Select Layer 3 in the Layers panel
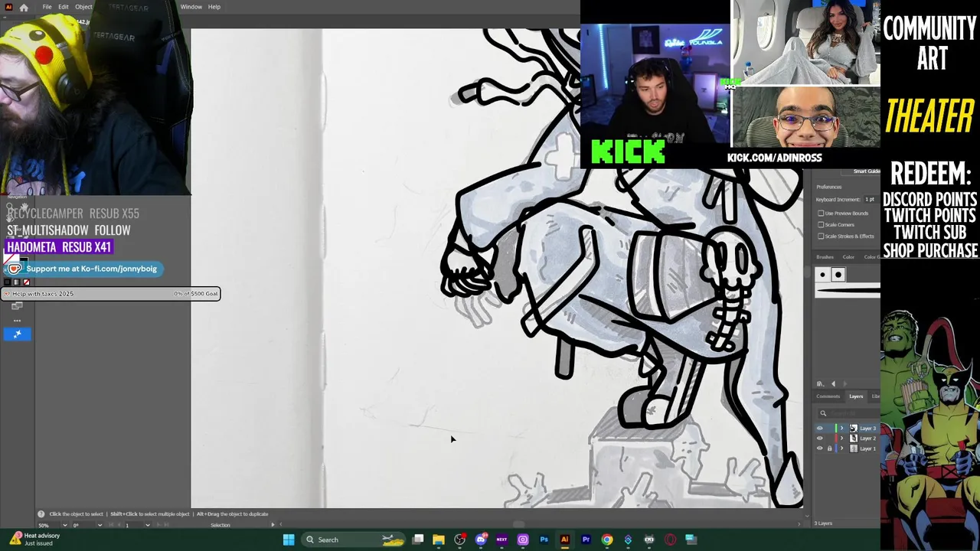 [x=867, y=429]
